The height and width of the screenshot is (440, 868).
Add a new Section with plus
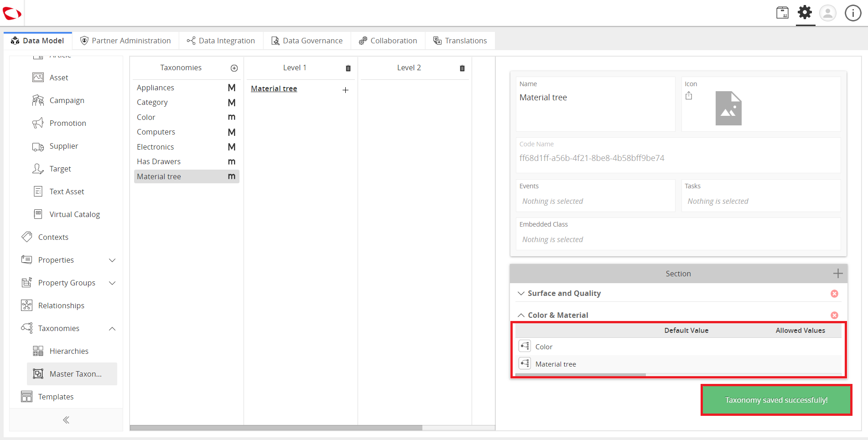(x=838, y=274)
